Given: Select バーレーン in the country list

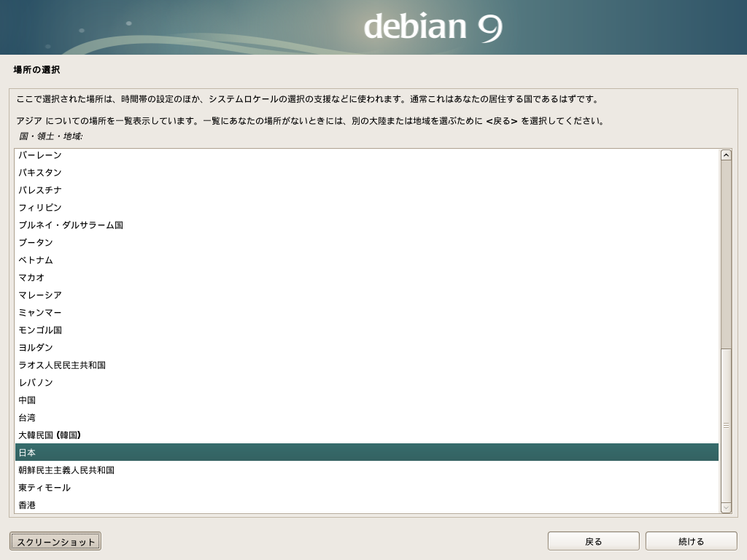Looking at the screenshot, I should click(366, 155).
